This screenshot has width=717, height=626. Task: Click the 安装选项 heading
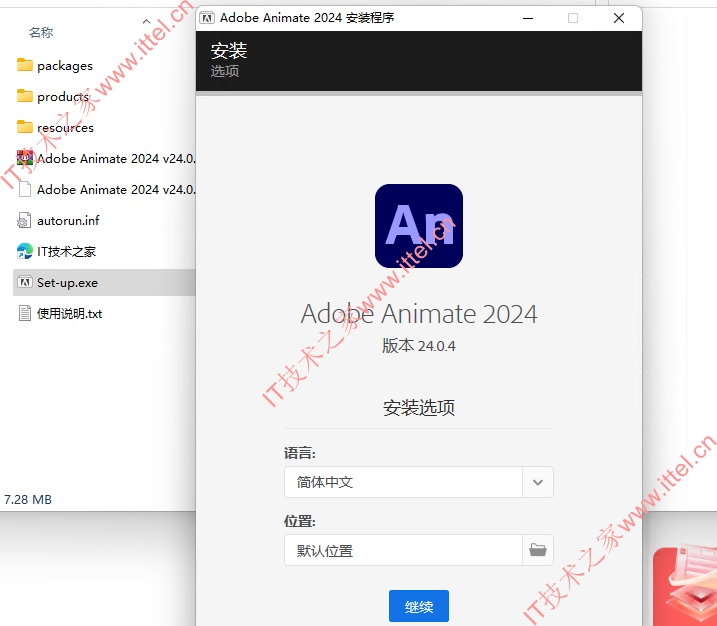pos(418,407)
